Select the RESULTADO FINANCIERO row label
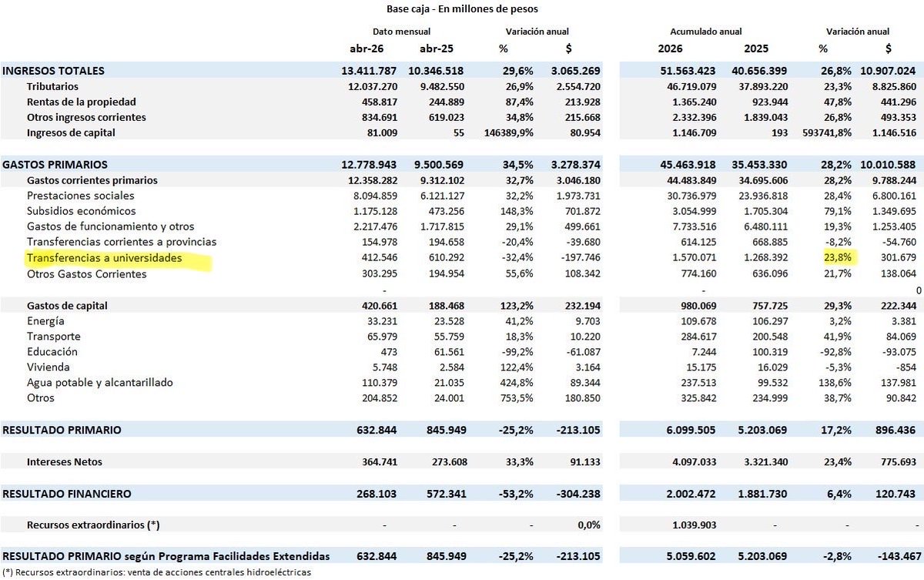924x580 pixels. [66, 494]
